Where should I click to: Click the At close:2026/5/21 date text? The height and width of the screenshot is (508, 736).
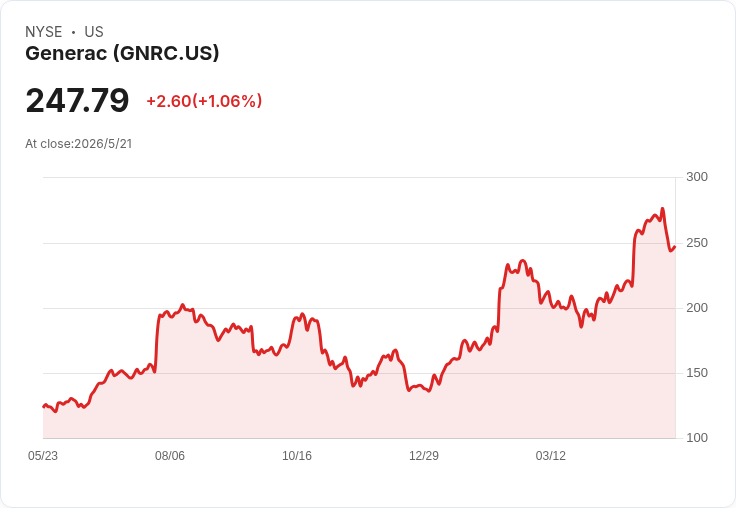coord(79,144)
